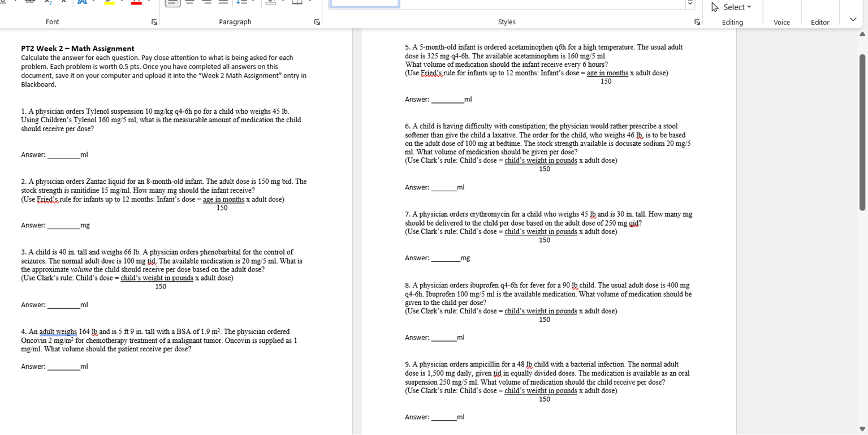Screen dimensions: 868x435
Task: Open the Styles pane dialog launcher
Action: point(697,22)
